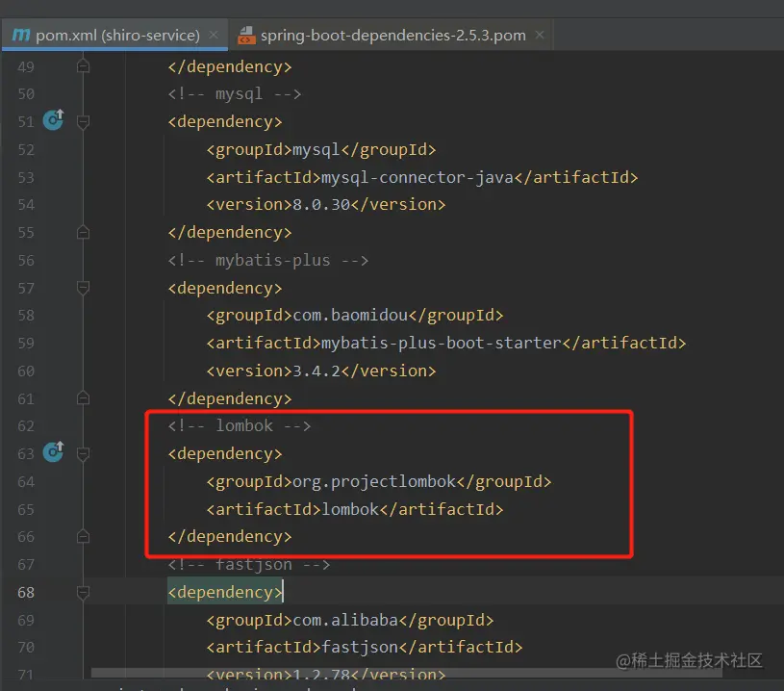Switch to pom.xml (shiro-service) tab
Image resolution: width=784 pixels, height=691 pixels.
(114, 35)
